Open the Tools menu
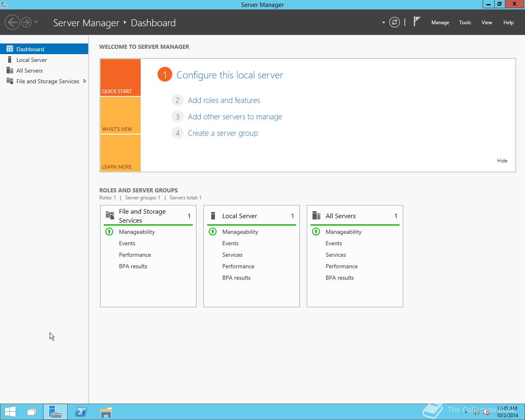 (x=465, y=23)
